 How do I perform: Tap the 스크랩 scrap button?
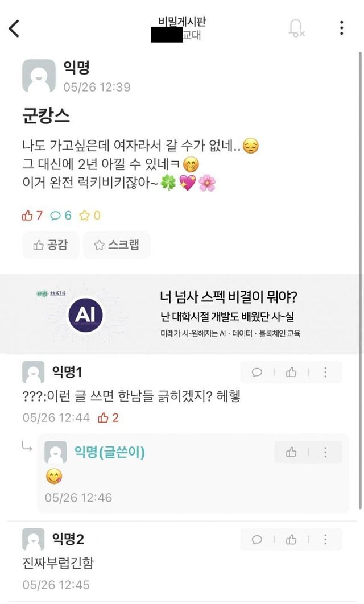117,245
